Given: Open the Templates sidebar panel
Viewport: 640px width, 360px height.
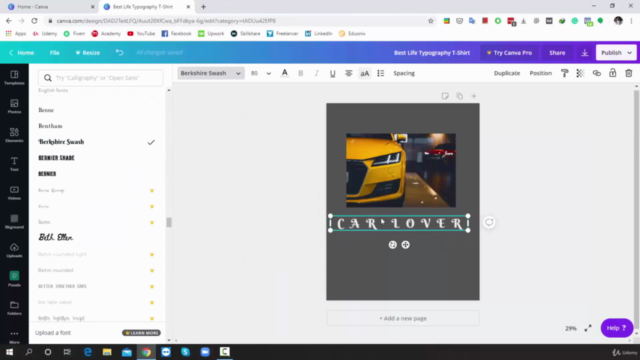Looking at the screenshot, I should [14, 77].
